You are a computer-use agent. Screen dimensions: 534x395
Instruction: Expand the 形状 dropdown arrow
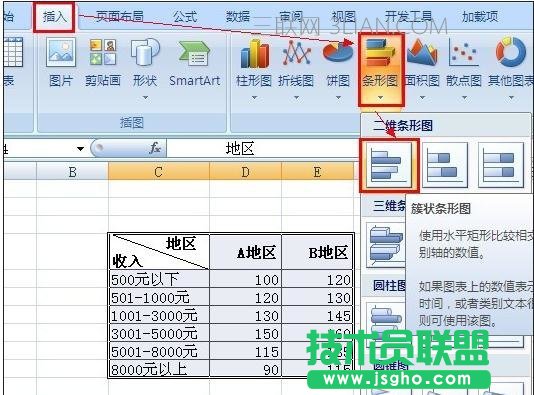[145, 98]
